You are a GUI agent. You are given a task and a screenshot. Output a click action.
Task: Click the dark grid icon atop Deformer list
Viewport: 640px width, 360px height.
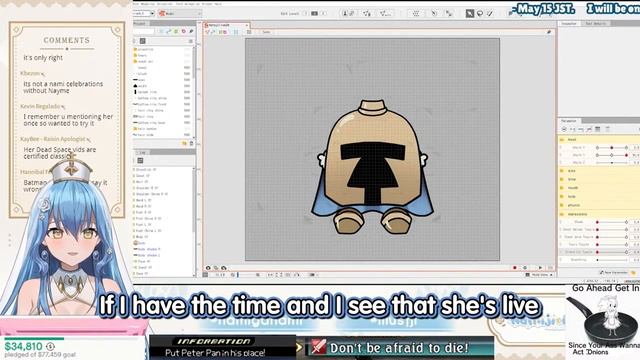(140, 160)
